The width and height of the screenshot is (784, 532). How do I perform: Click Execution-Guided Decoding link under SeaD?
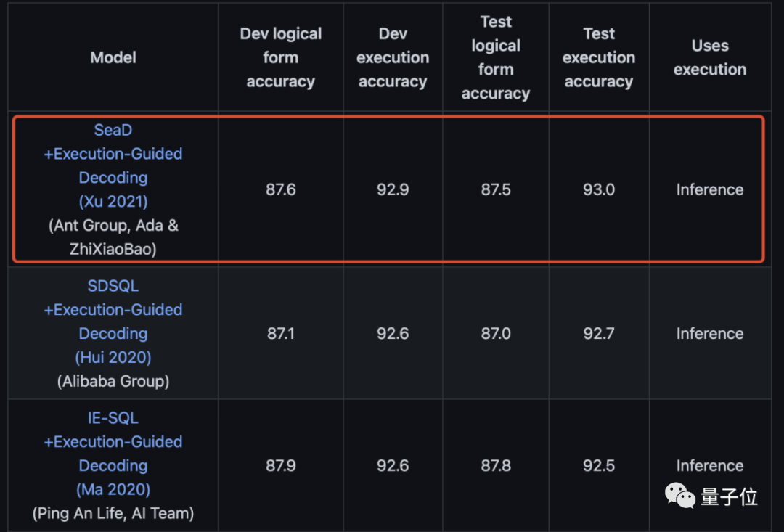(x=113, y=165)
